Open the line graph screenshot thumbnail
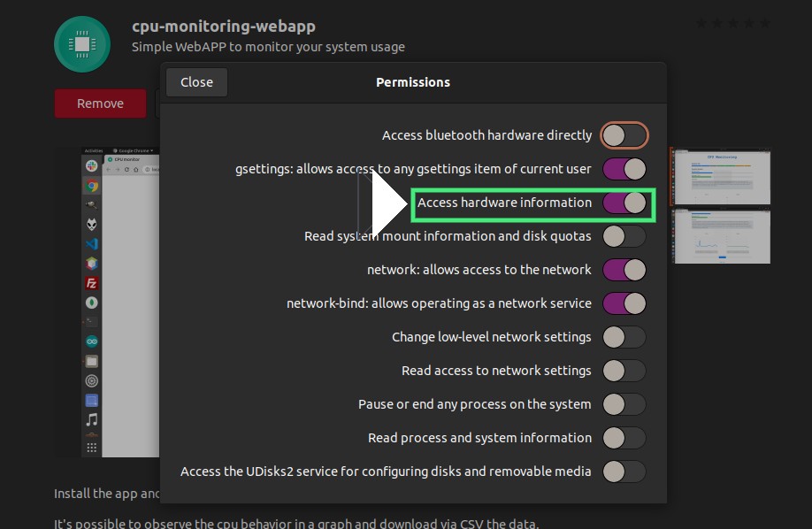The width and height of the screenshot is (812, 529). click(x=722, y=236)
